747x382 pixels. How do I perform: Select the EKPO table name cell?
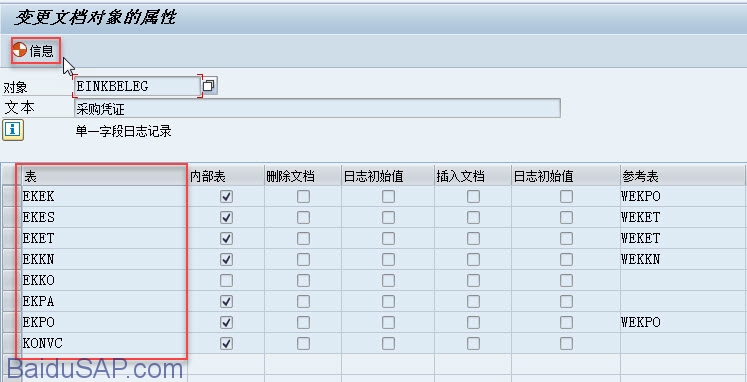tap(104, 322)
